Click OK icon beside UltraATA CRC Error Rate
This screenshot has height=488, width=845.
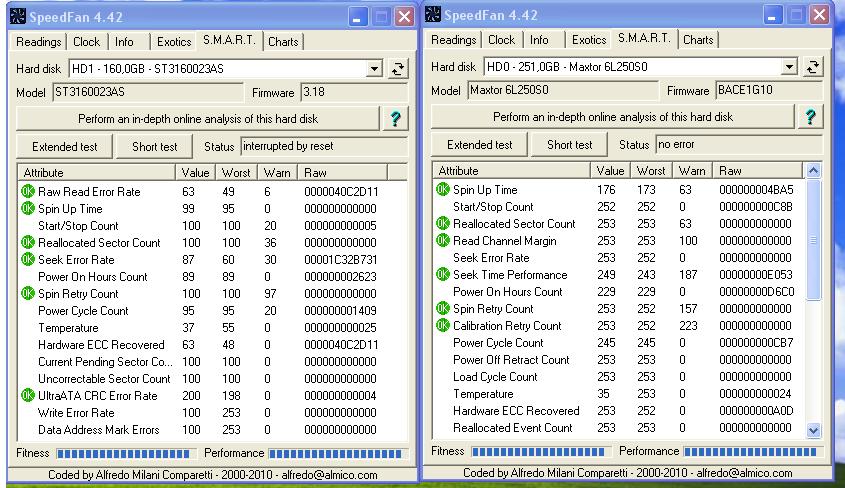(x=27, y=395)
